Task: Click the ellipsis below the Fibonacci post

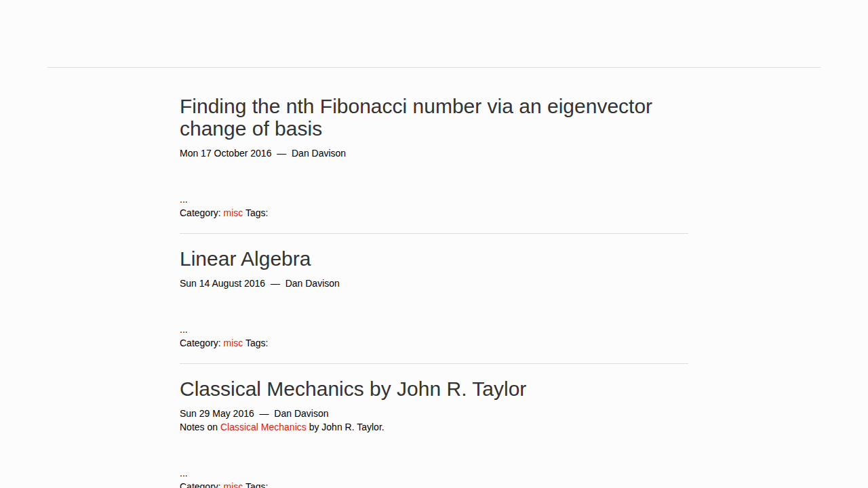Action: (x=184, y=201)
